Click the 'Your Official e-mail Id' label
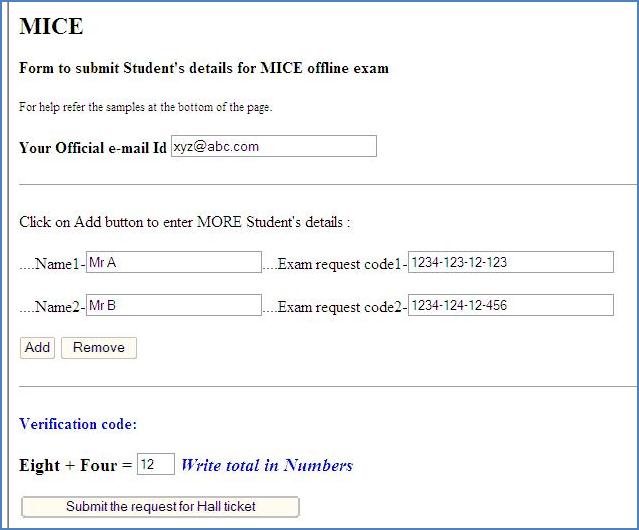Screen dimensions: 639x530 pyautogui.click(x=93, y=147)
